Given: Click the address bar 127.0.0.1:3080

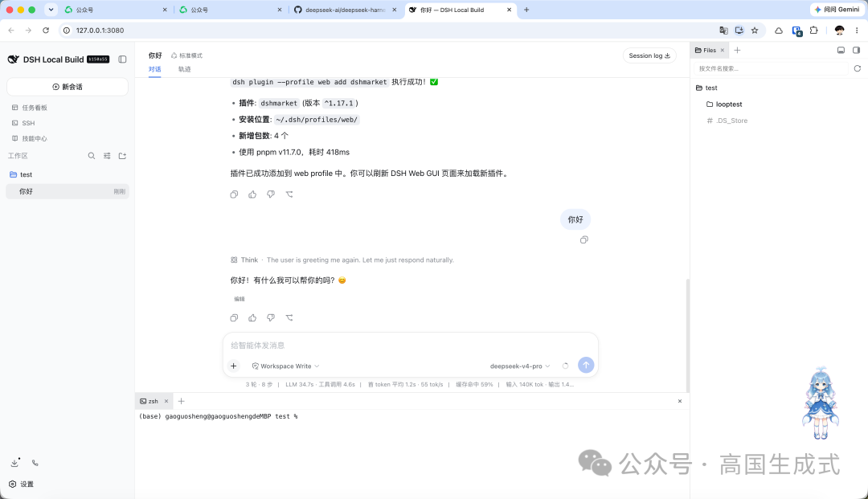Looking at the screenshot, I should pos(100,31).
